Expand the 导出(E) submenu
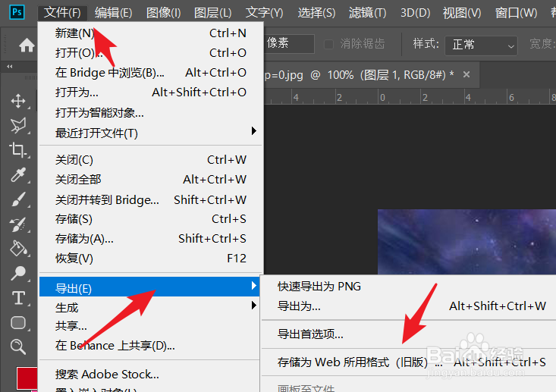556x392 pixels. tap(149, 287)
